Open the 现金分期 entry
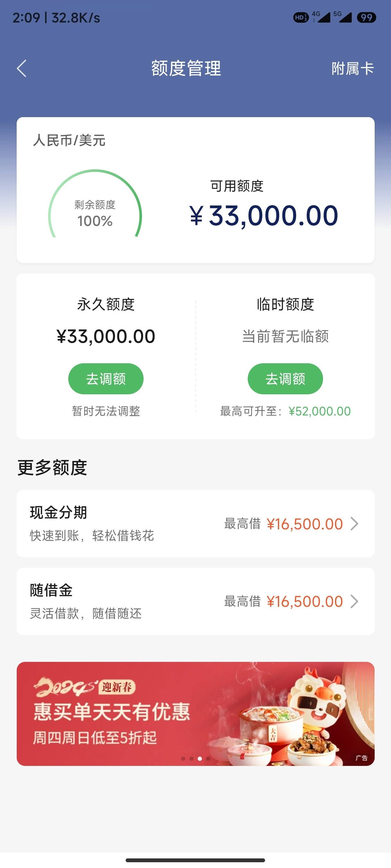Screen dimensions: 391x868 pos(196,524)
